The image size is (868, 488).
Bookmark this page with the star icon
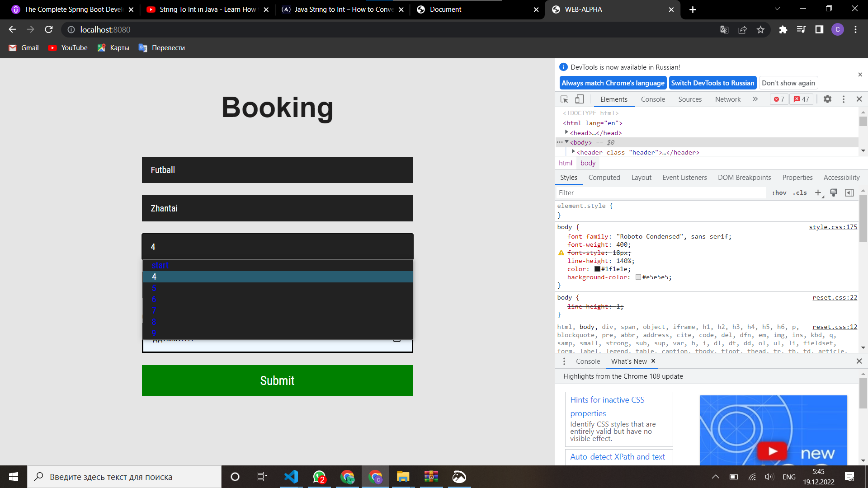coord(760,30)
